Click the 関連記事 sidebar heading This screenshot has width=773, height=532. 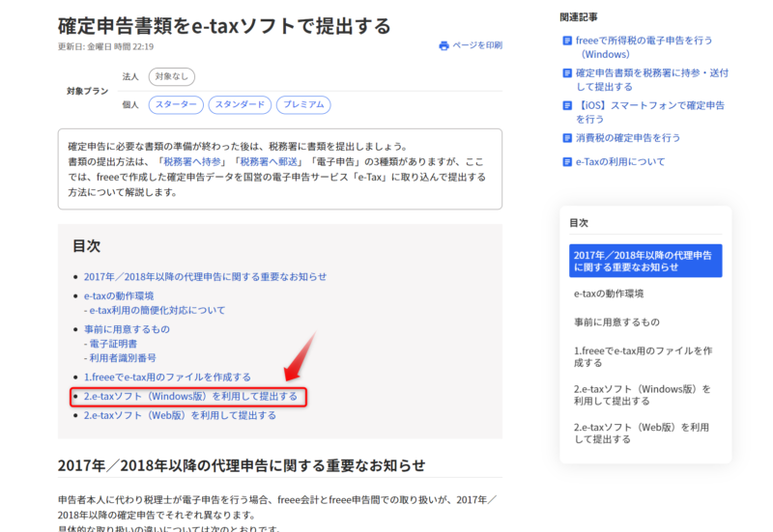578,17
